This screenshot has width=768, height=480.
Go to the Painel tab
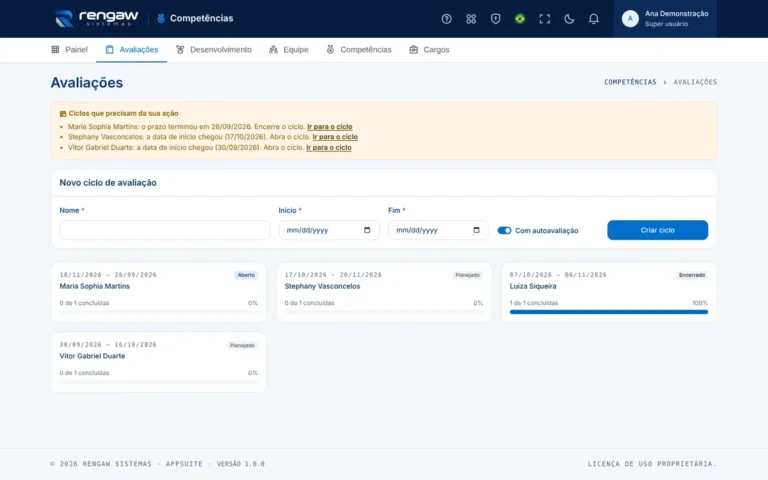point(70,49)
